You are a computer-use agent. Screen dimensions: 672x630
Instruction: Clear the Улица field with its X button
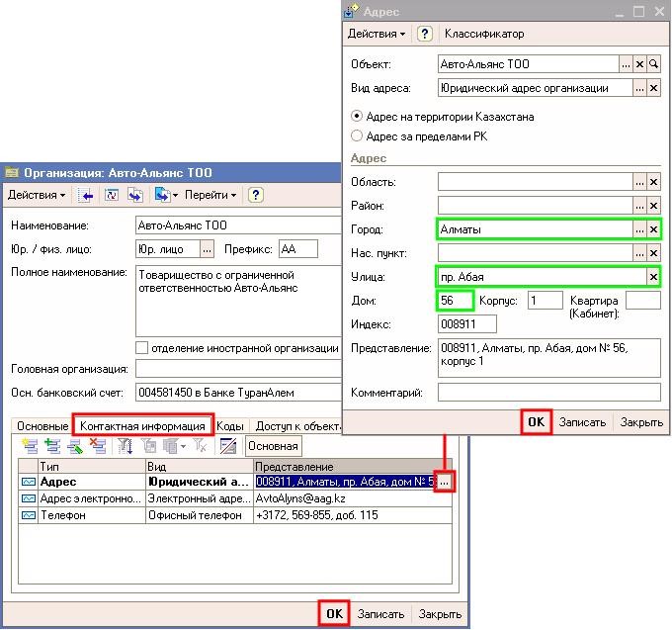pos(653,277)
